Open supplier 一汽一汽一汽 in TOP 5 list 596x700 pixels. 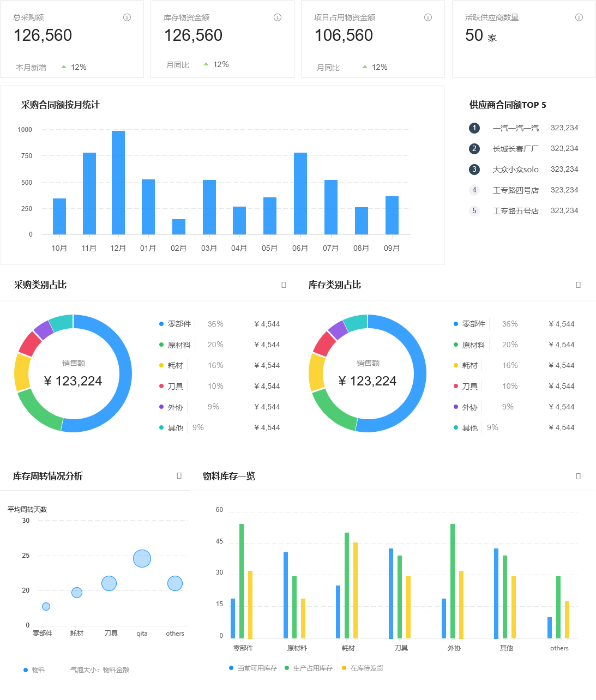coord(516,128)
